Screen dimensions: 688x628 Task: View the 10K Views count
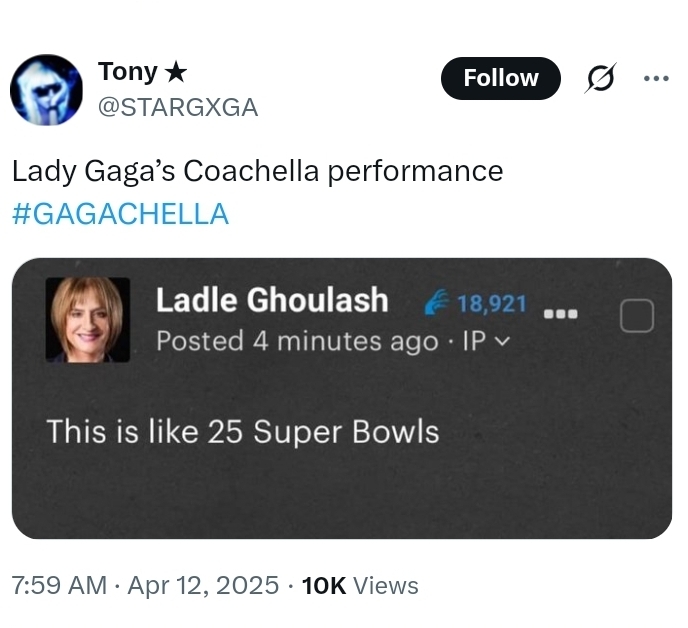tap(360, 585)
